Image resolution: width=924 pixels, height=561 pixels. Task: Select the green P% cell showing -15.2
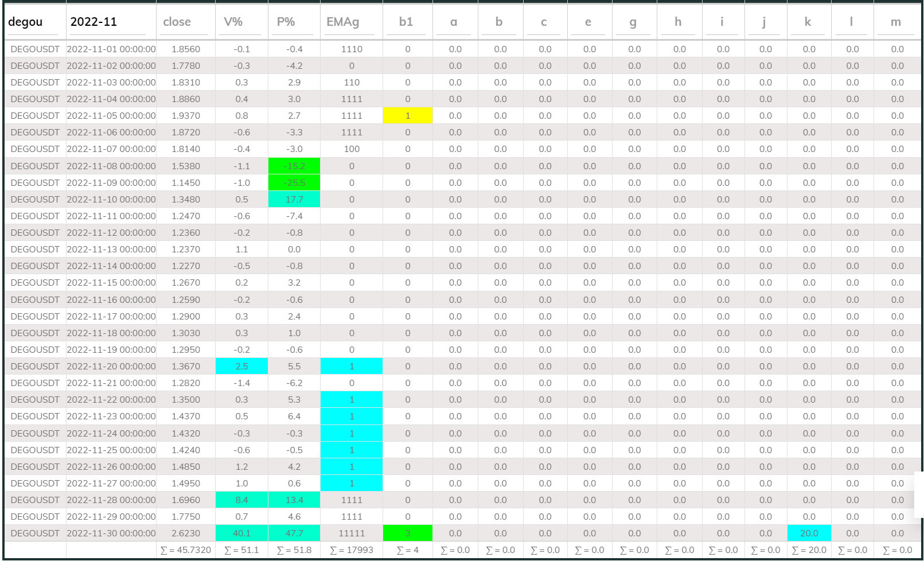pos(294,166)
